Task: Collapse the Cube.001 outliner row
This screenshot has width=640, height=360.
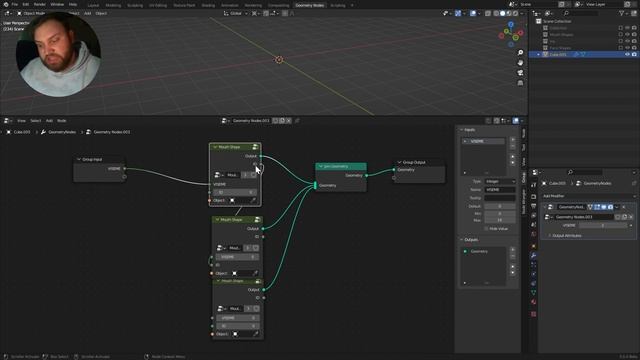Action: coord(538,54)
